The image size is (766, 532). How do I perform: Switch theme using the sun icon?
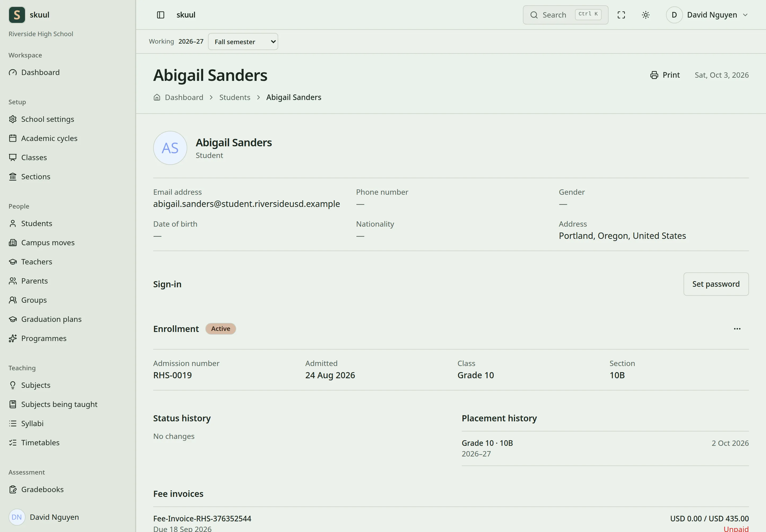tap(646, 15)
